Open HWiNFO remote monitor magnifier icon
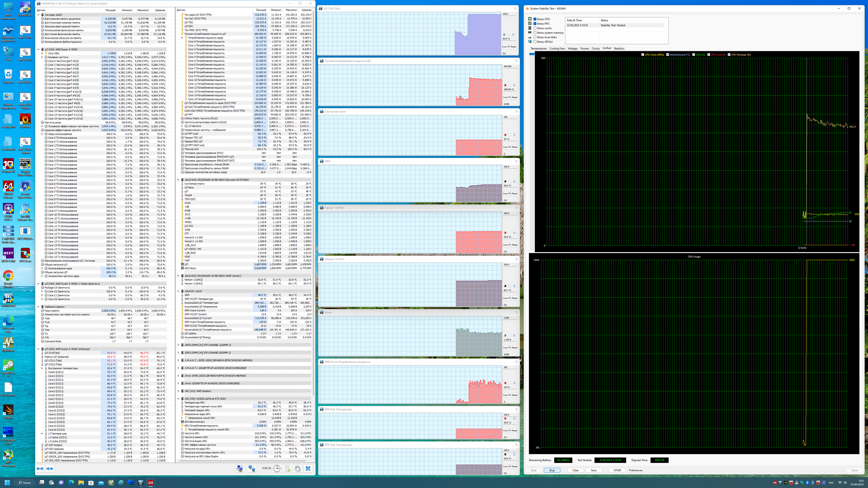The image size is (868, 488). pos(240,468)
